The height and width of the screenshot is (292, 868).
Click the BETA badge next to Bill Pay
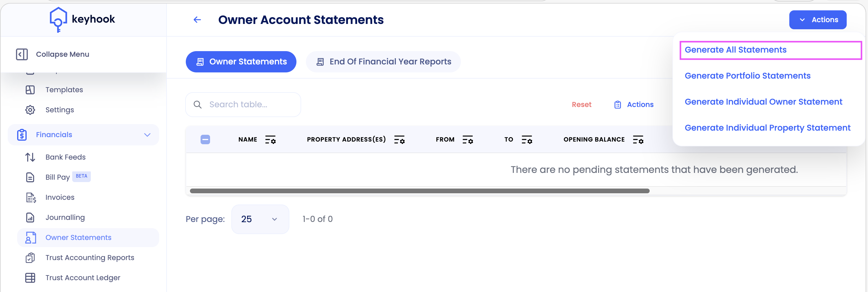81,176
